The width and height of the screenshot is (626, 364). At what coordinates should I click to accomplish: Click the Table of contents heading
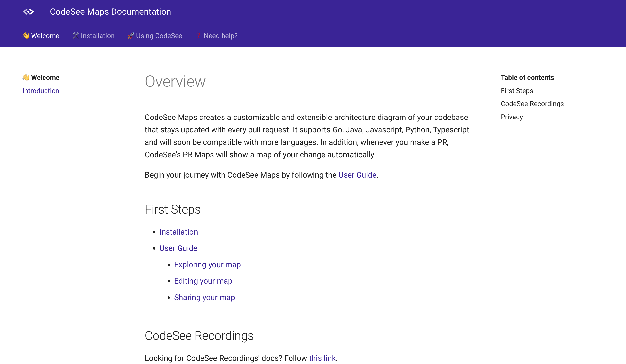(527, 77)
